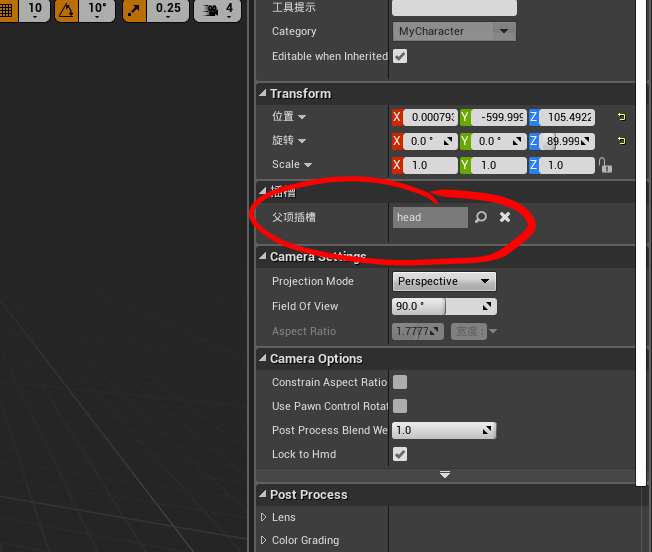This screenshot has width=652, height=552.
Task: Enable Use Pawn Control Rotation checkbox
Action: (400, 406)
